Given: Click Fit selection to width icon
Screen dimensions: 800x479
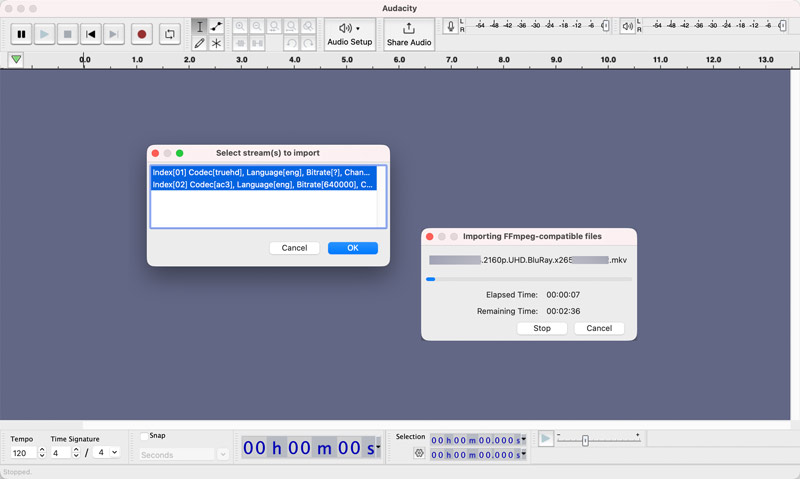Looking at the screenshot, I should tap(274, 27).
